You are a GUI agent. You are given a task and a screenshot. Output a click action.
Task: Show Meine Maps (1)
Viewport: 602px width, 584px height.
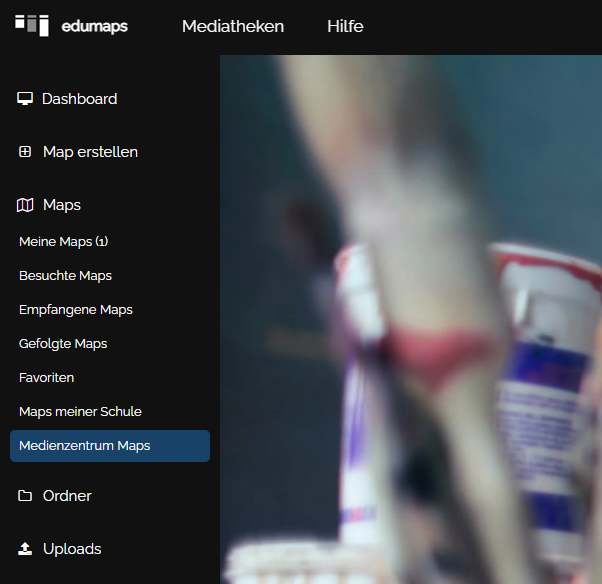[63, 242]
